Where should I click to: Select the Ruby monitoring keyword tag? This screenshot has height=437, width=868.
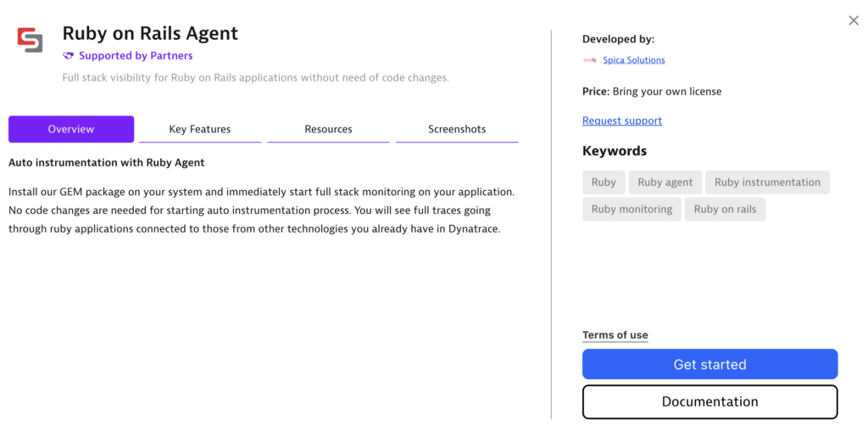[x=632, y=210]
